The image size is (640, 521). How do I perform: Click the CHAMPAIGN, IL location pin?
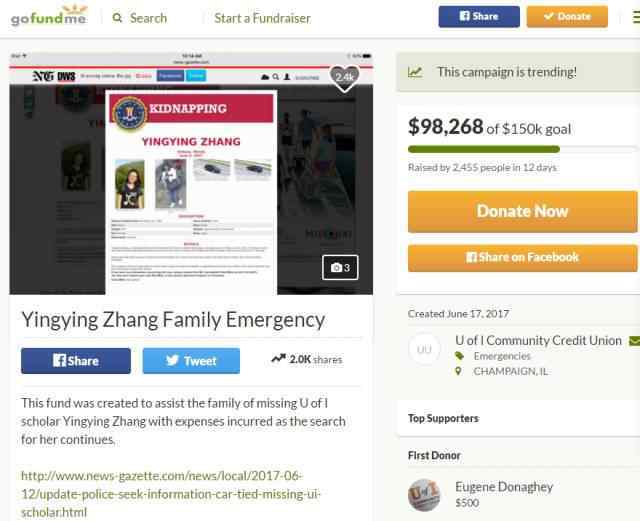(458, 371)
